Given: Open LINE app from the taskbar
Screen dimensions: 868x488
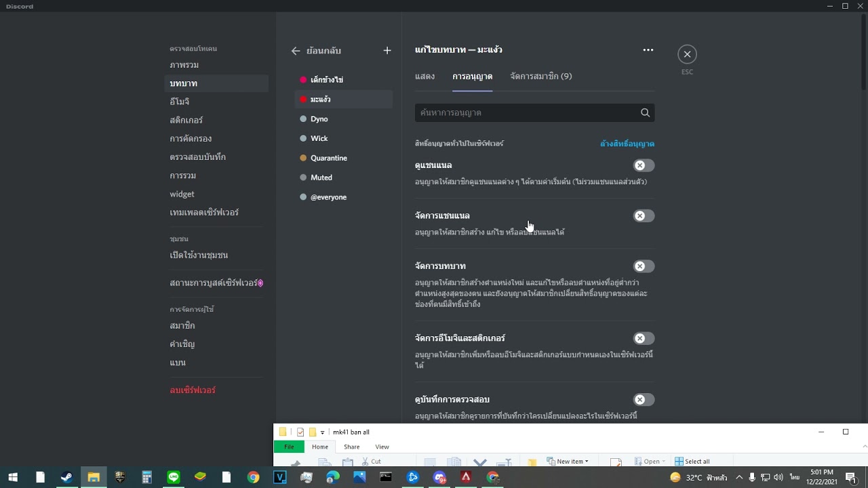Looking at the screenshot, I should click(x=174, y=477).
